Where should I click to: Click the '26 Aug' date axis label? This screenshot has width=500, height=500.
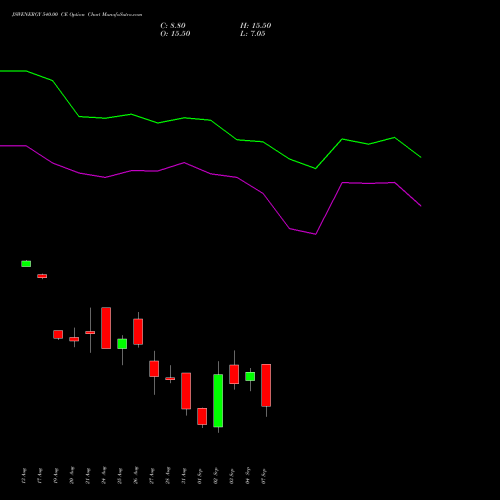pos(136,476)
